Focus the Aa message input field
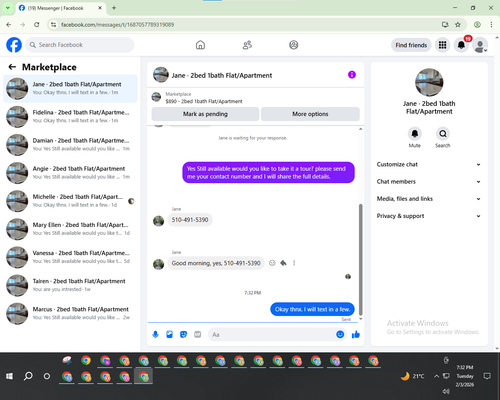This screenshot has width=500, height=400. point(273,334)
